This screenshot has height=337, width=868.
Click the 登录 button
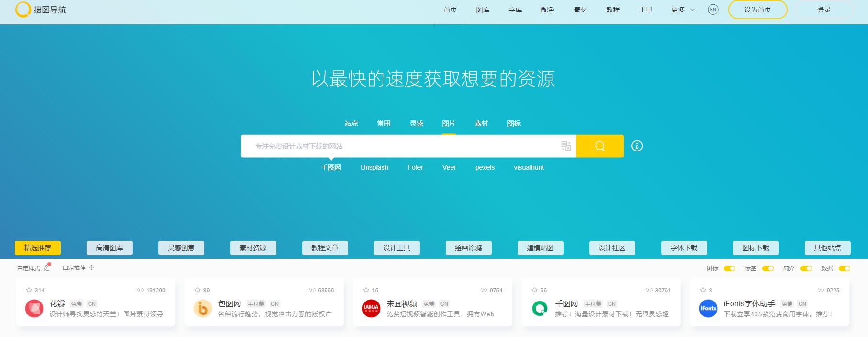pyautogui.click(x=824, y=10)
